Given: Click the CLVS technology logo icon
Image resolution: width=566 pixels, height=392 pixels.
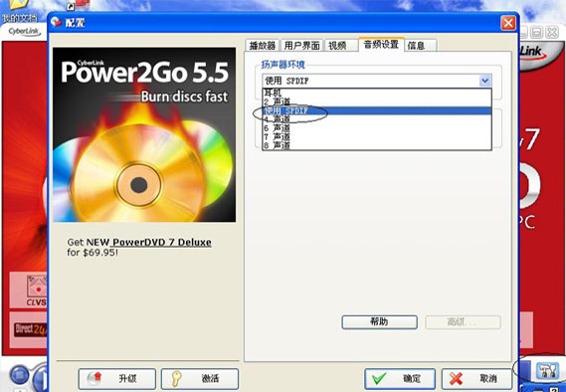Looking at the screenshot, I should tap(37, 291).
